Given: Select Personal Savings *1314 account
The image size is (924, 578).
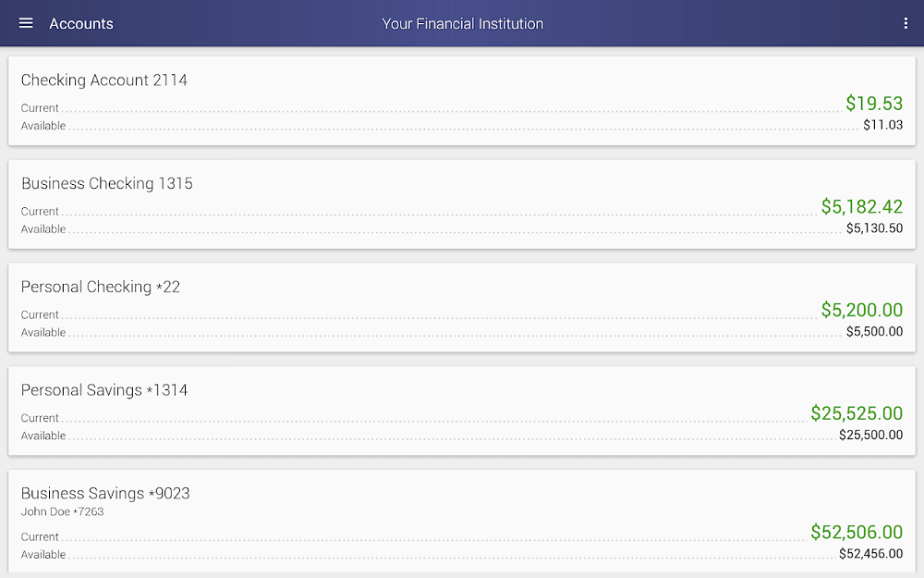Looking at the screenshot, I should 103,390.
